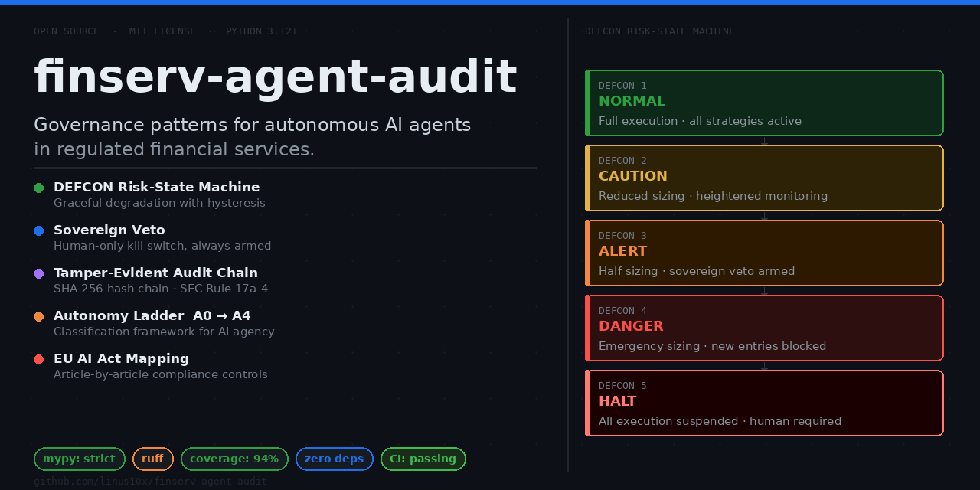Click 'Article-by-article compliance controls' text

click(x=161, y=374)
